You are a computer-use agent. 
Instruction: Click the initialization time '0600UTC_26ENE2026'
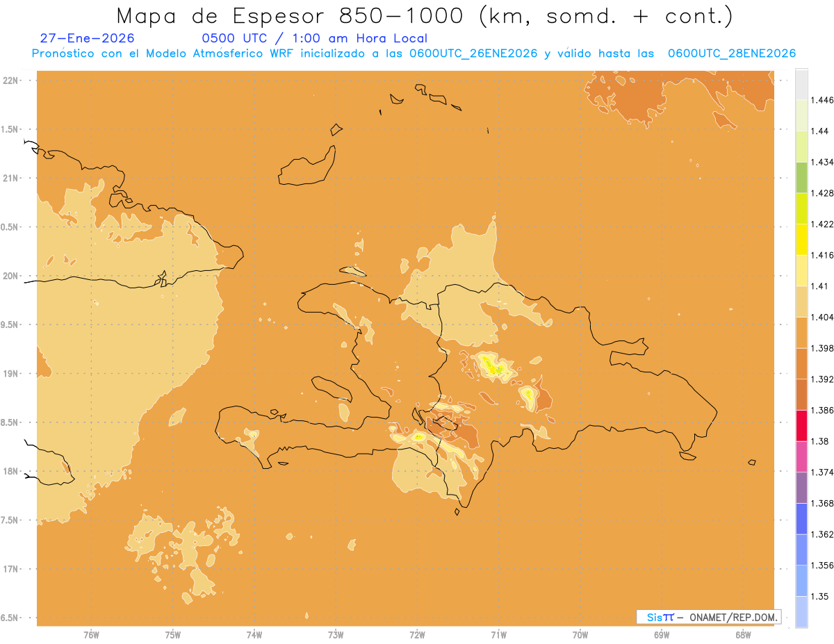click(x=473, y=53)
